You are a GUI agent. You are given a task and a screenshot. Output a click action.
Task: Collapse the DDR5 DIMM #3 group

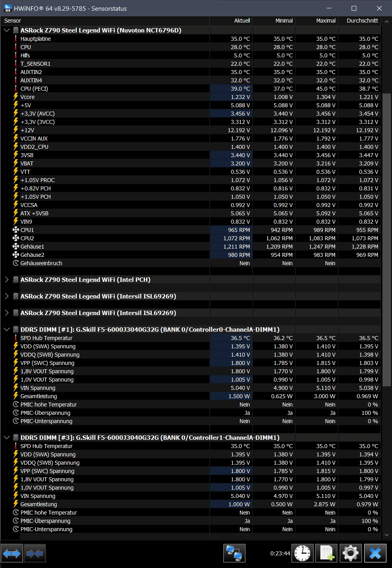tap(7, 438)
